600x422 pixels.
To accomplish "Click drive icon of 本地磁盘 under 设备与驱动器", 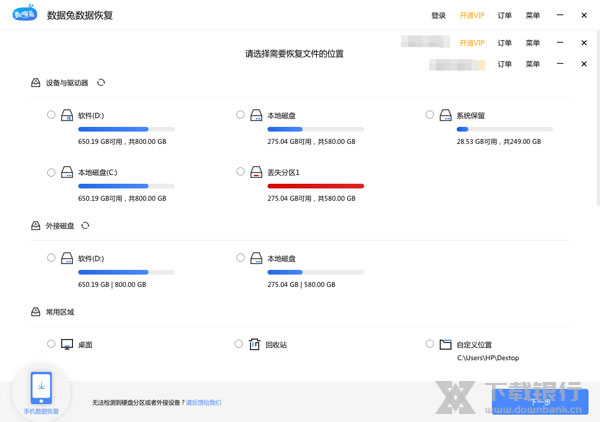I will click(x=256, y=115).
